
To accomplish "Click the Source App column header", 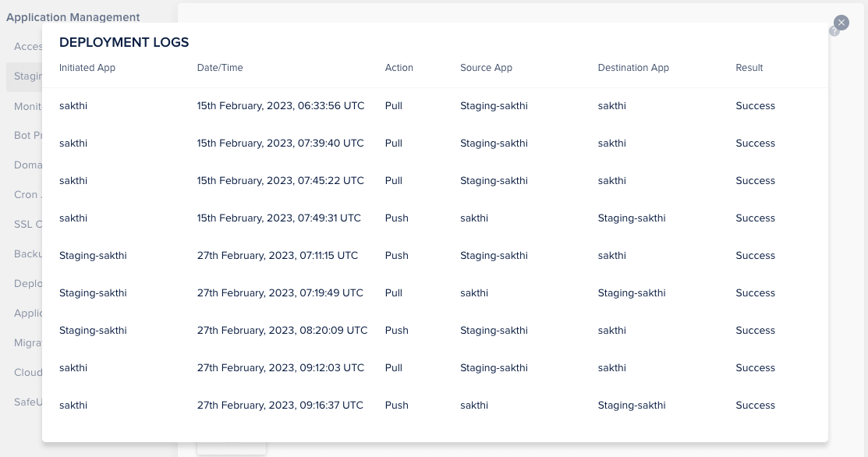I will 485,68.
